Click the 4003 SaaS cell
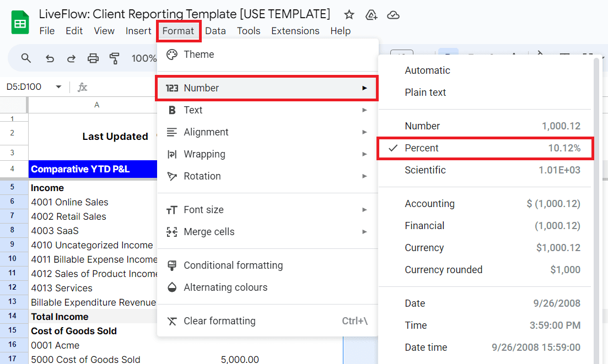608x364 pixels. [x=93, y=231]
